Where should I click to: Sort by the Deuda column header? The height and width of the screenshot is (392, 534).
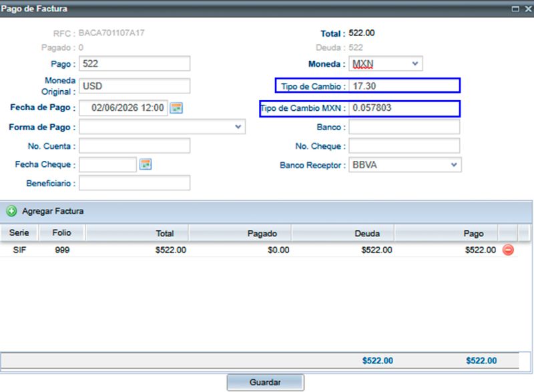[342, 233]
